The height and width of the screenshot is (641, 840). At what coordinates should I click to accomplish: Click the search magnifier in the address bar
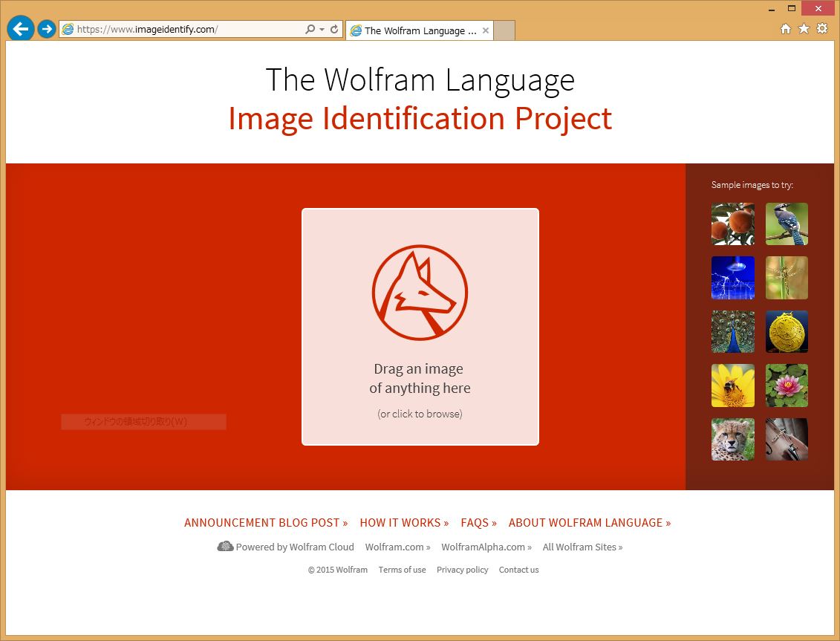pyautogui.click(x=310, y=29)
